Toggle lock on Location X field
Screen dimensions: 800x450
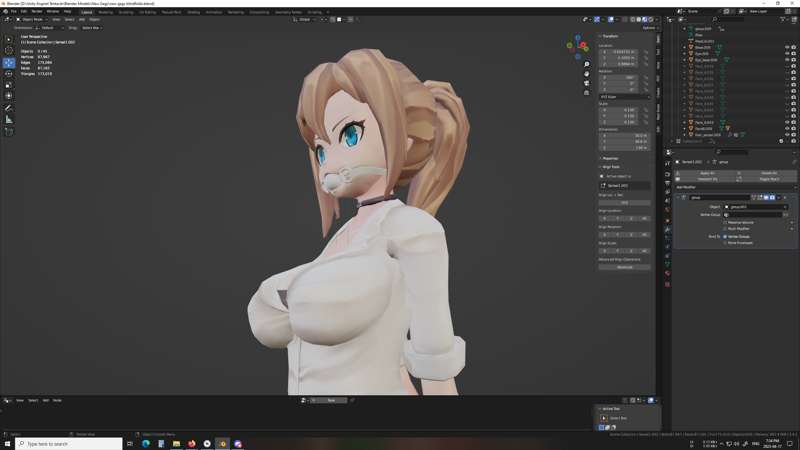[646, 52]
